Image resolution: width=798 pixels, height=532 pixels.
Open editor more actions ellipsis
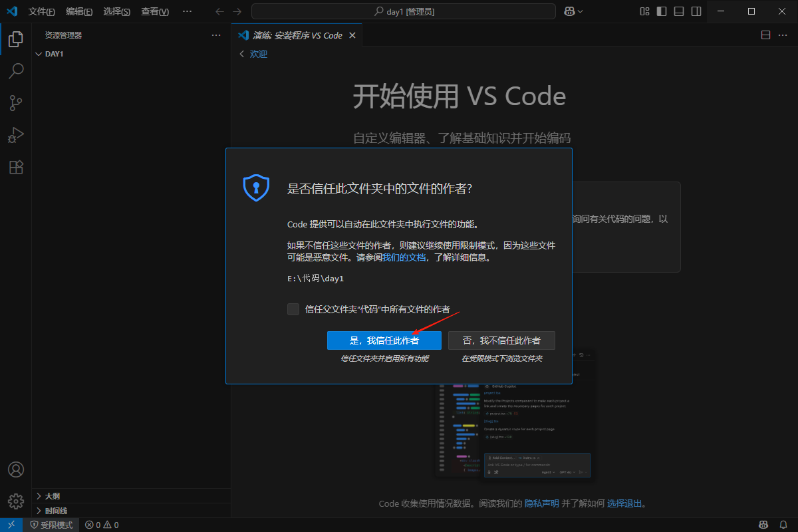(x=783, y=35)
